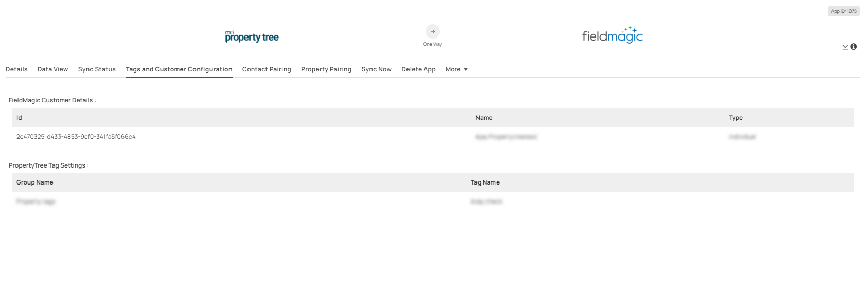Image resolution: width=868 pixels, height=295 pixels.
Task: Click the Sync Now tab
Action: click(x=376, y=69)
